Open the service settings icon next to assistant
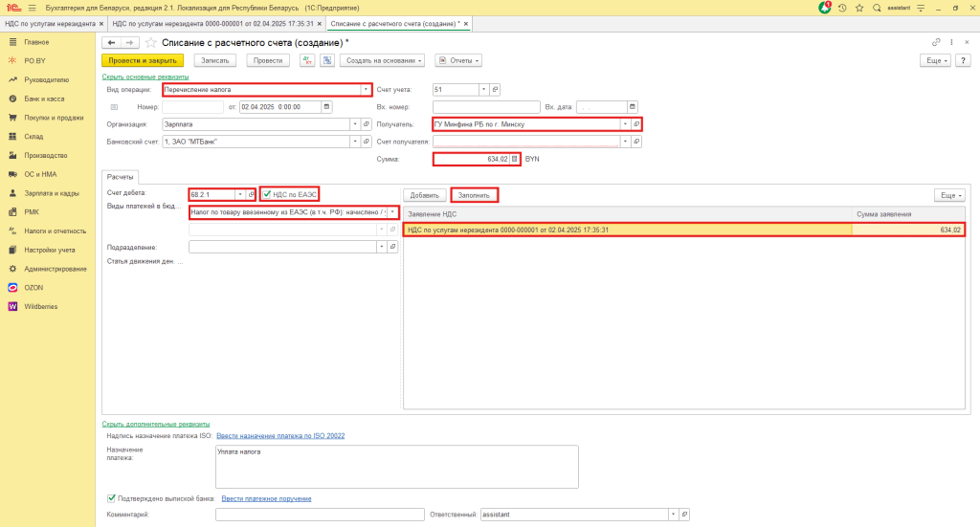980x527 pixels. (x=921, y=8)
